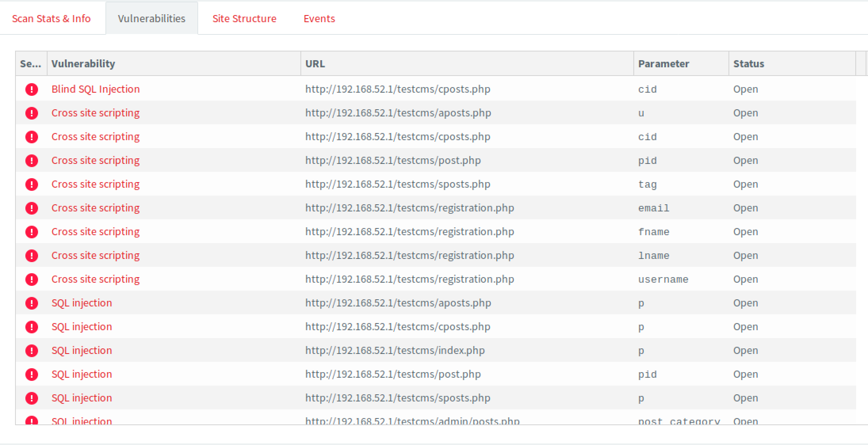868x445 pixels.
Task: Select the index.php URL cell
Action: click(395, 350)
